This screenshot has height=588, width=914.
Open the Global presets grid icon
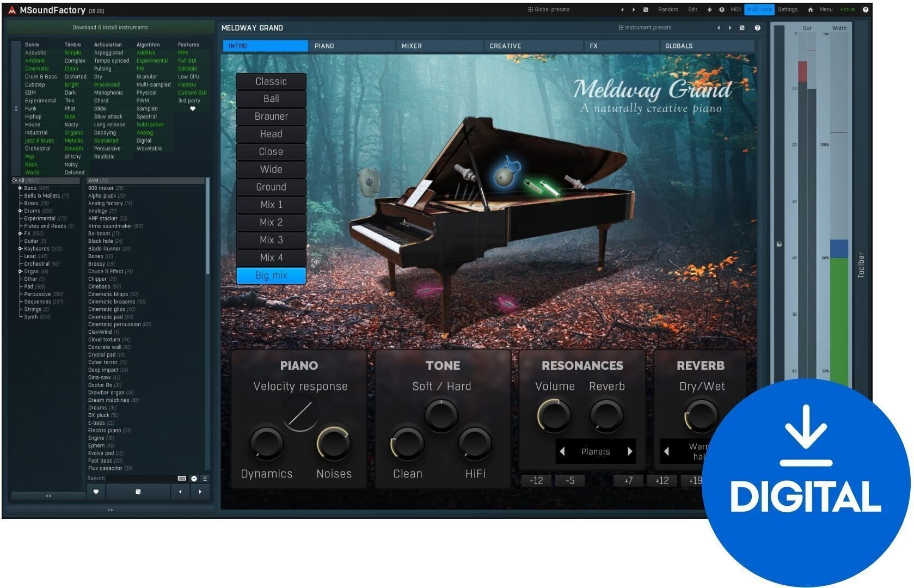[x=529, y=9]
